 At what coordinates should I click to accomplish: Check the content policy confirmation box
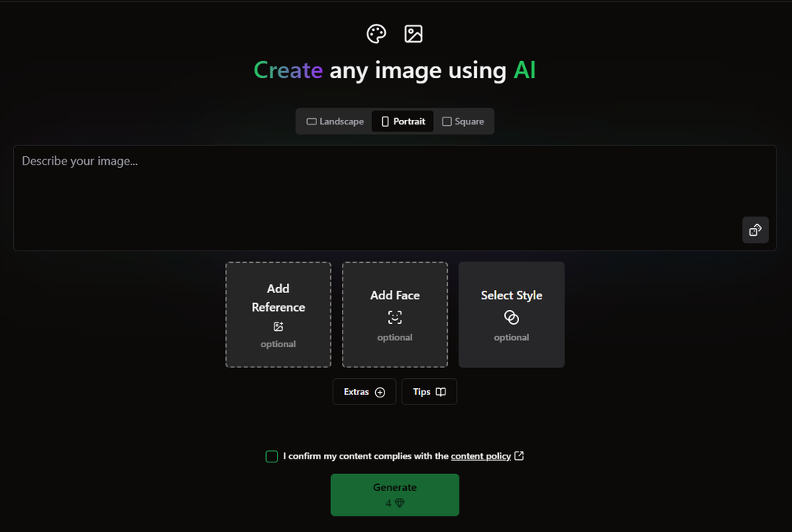click(x=271, y=456)
